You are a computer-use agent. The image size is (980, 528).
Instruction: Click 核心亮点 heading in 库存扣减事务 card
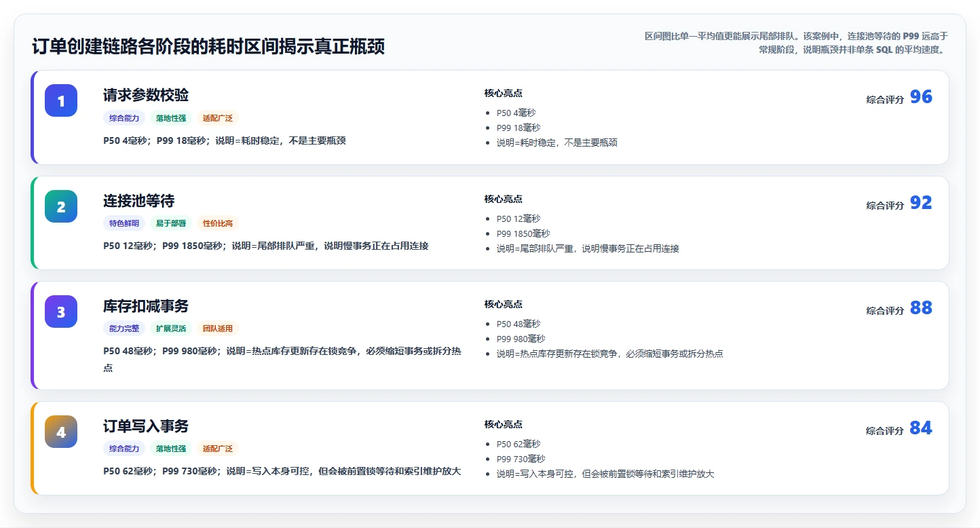coord(504,304)
